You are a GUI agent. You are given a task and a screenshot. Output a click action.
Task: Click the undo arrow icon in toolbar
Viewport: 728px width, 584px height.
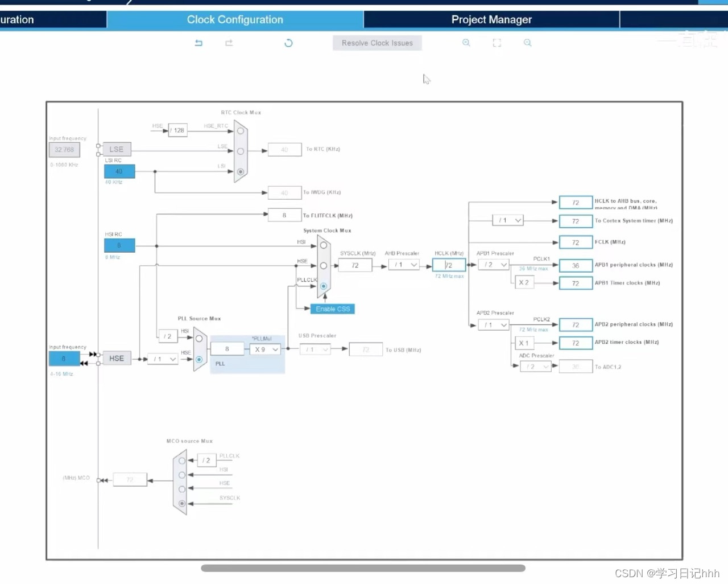(198, 43)
